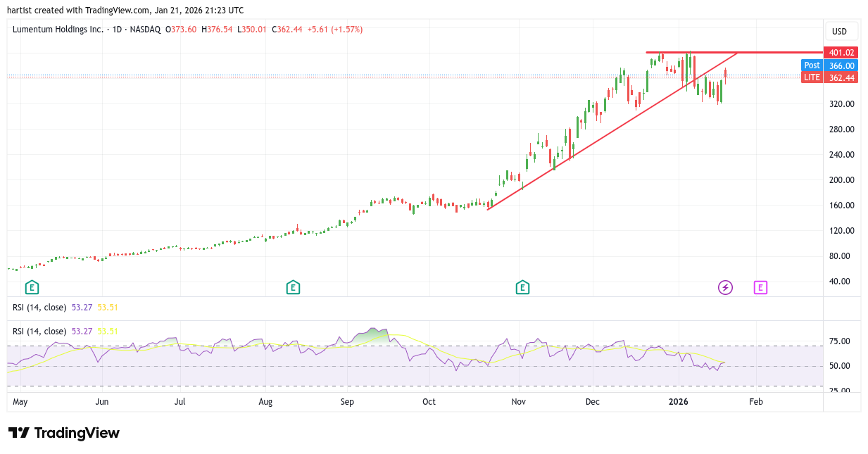Viewport: 868px width, 454px height.
Task: Select the upper RSI (14, close) legend
Action: [39, 308]
